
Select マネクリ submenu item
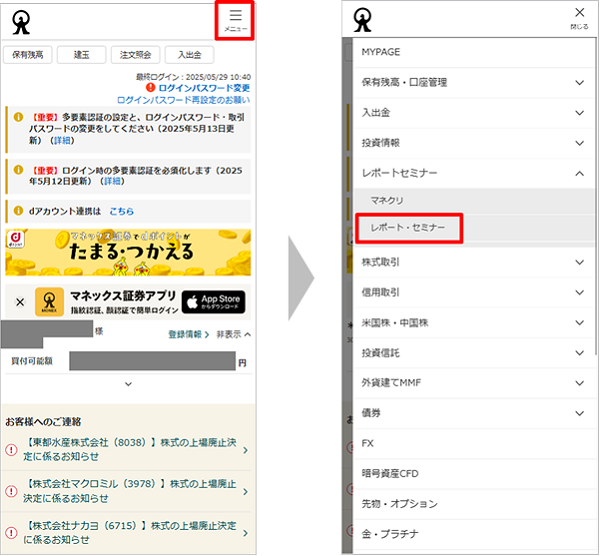coord(387,201)
